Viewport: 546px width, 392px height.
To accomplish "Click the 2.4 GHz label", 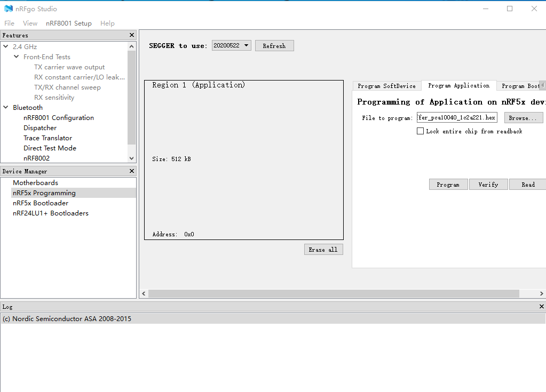I will coord(25,46).
